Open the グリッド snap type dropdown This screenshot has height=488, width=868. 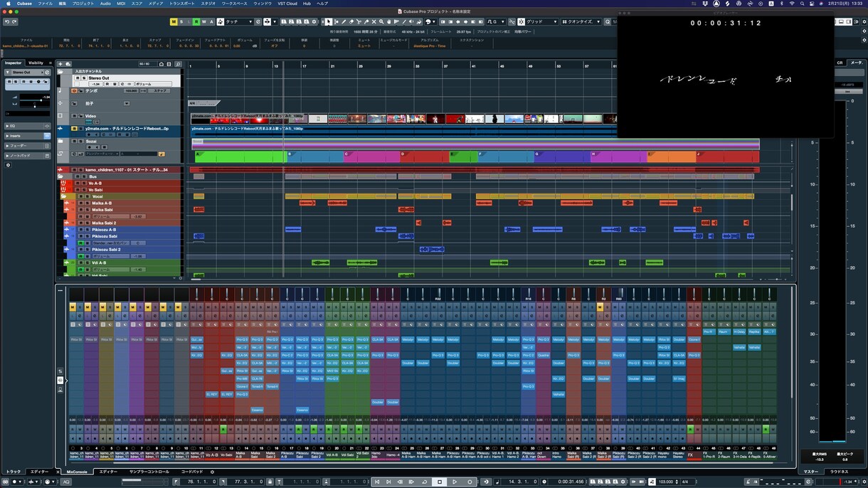[x=542, y=22]
